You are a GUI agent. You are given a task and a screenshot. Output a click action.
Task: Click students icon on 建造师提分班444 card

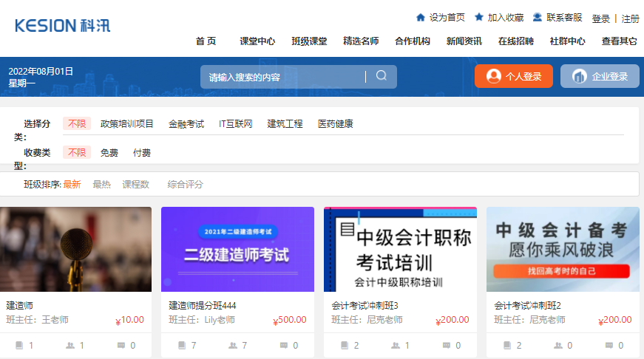[233, 346]
